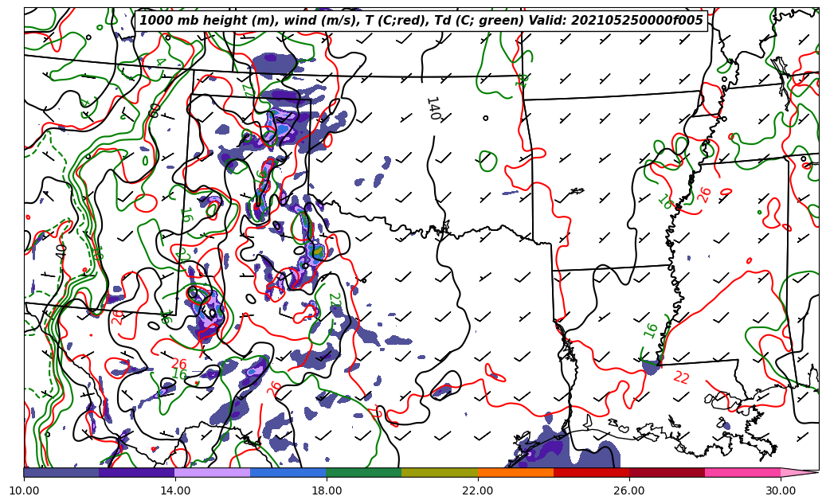Click the green 18–20 colorbar segment
Image resolution: width=826 pixels, height=504 pixels.
pyautogui.click(x=364, y=472)
